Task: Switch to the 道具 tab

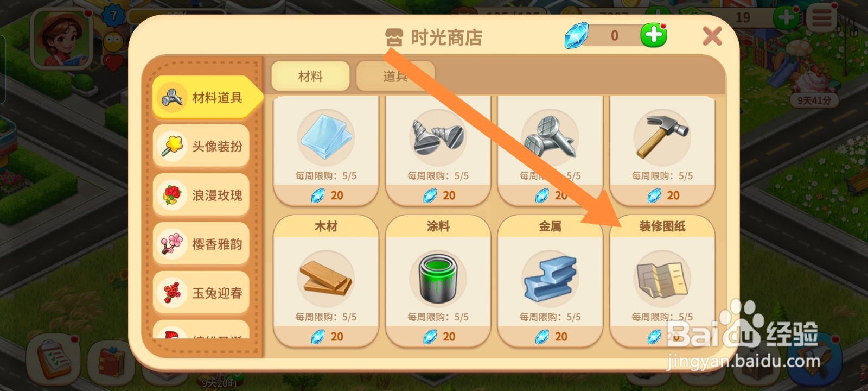Action: [x=395, y=76]
